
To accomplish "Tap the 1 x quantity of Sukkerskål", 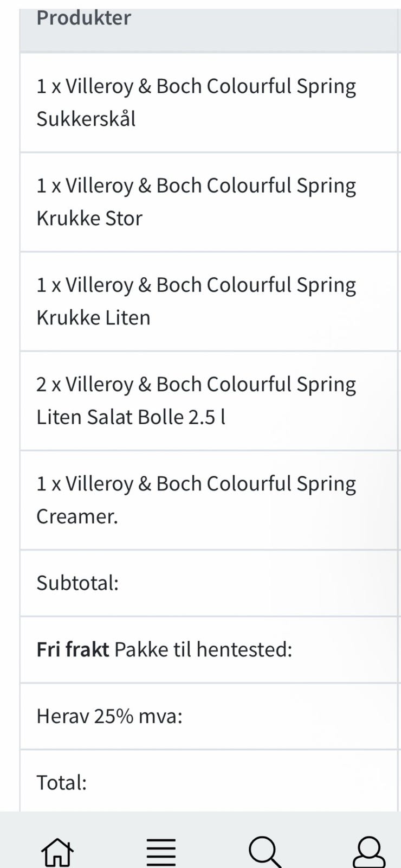I will [48, 87].
